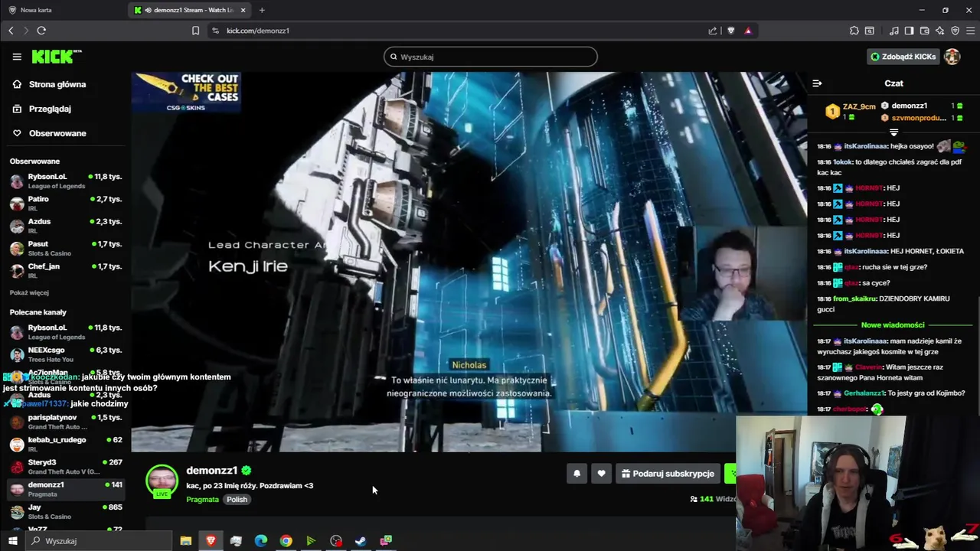Open Brave Leo AI sparkle icon

(939, 31)
